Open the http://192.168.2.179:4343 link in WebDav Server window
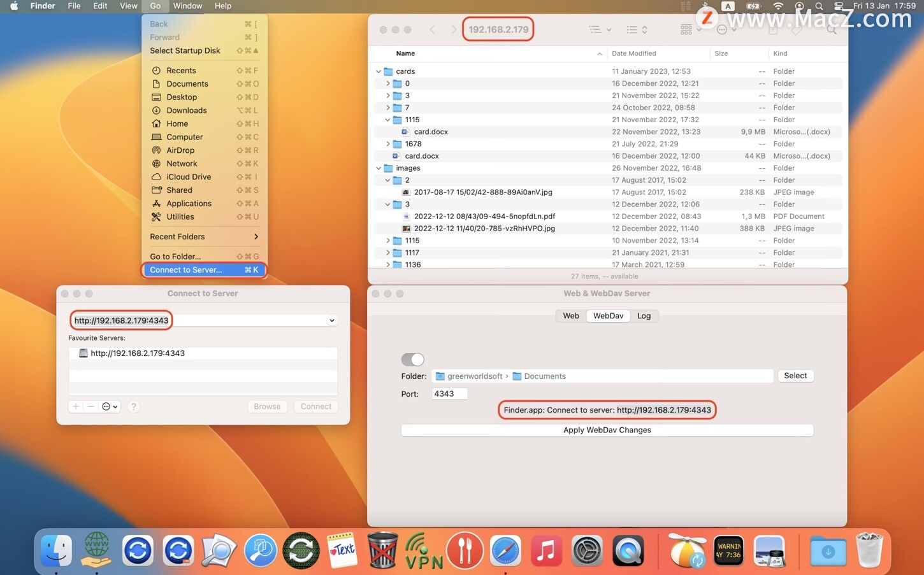This screenshot has width=924, height=575. tap(664, 410)
